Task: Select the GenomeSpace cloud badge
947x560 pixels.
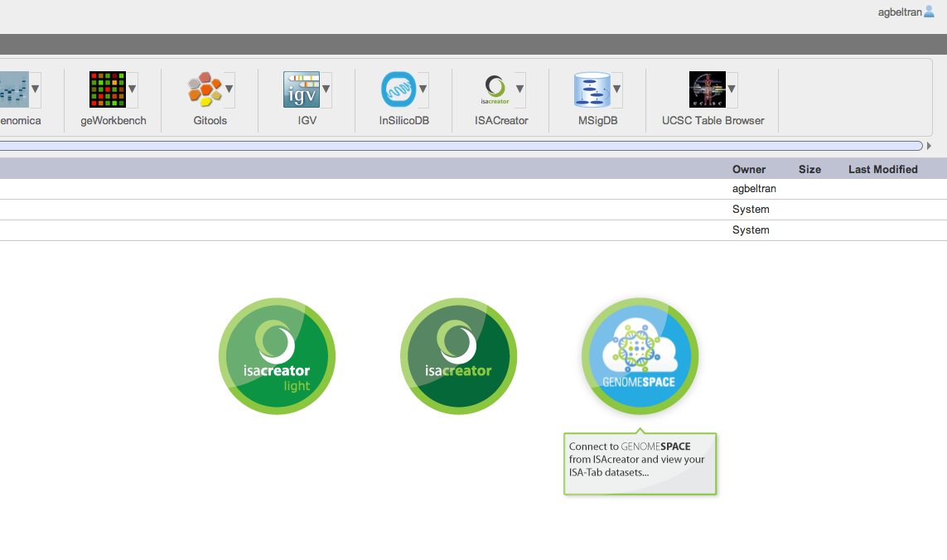Action: [x=640, y=356]
